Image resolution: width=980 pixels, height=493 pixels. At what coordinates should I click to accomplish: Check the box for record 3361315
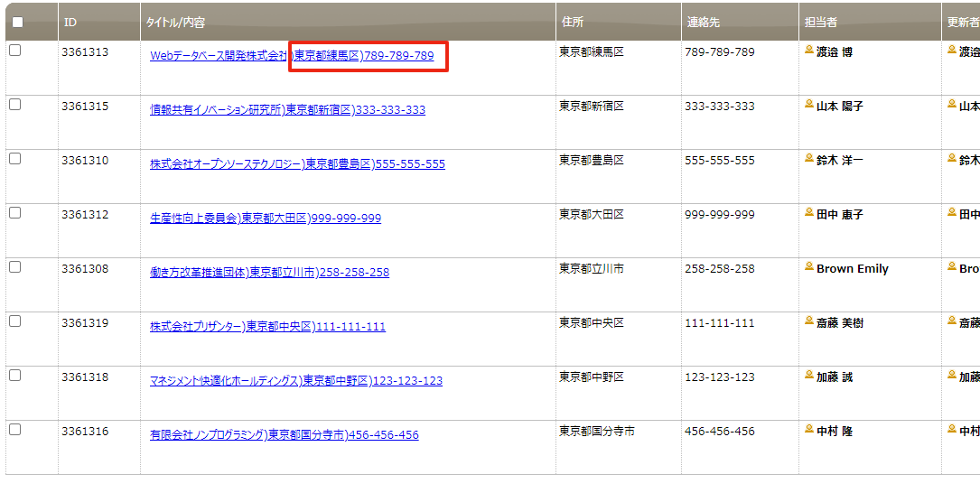(15, 105)
